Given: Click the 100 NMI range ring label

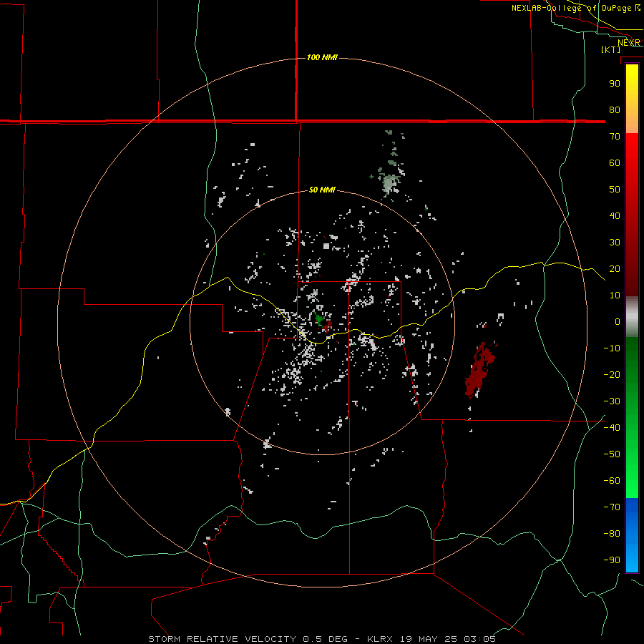Looking at the screenshot, I should 322,57.
